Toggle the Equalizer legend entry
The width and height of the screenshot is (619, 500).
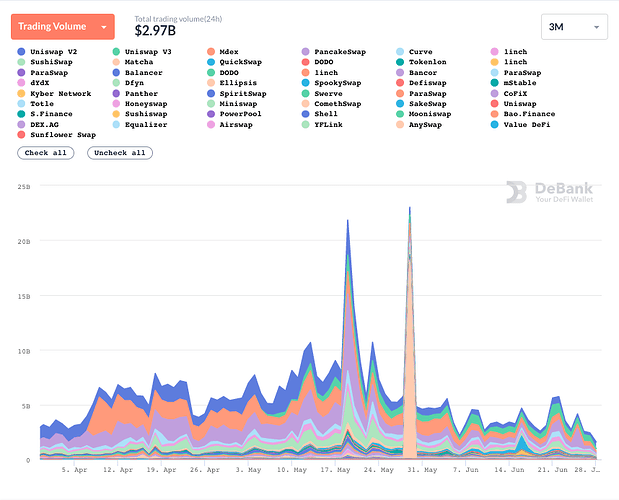(140, 125)
